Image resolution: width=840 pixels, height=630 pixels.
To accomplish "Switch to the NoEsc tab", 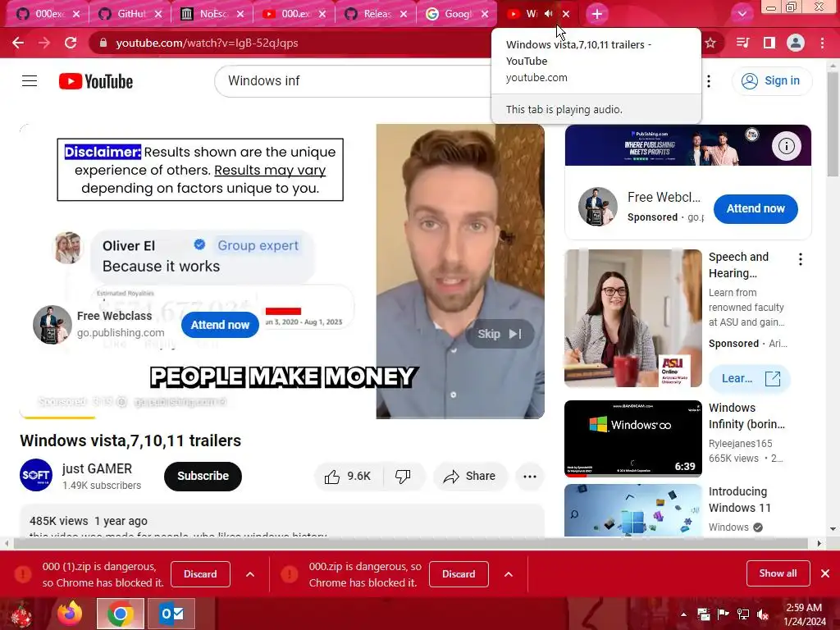I will point(212,14).
